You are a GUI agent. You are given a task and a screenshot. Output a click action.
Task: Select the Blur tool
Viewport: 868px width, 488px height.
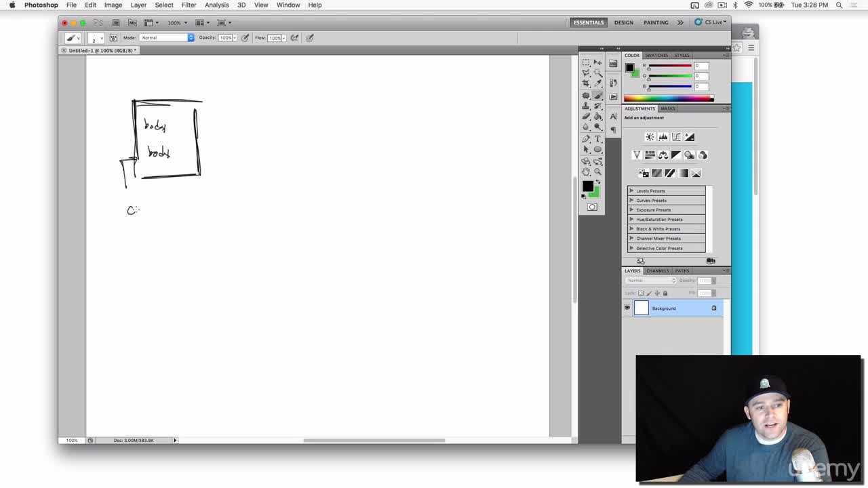click(x=586, y=127)
